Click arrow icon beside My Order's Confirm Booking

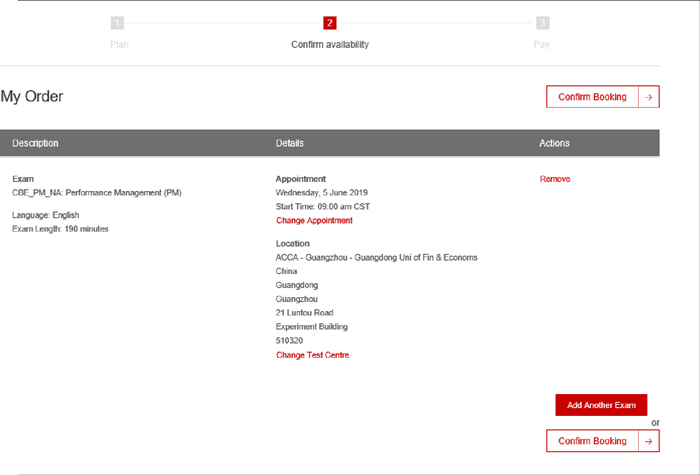click(x=649, y=97)
